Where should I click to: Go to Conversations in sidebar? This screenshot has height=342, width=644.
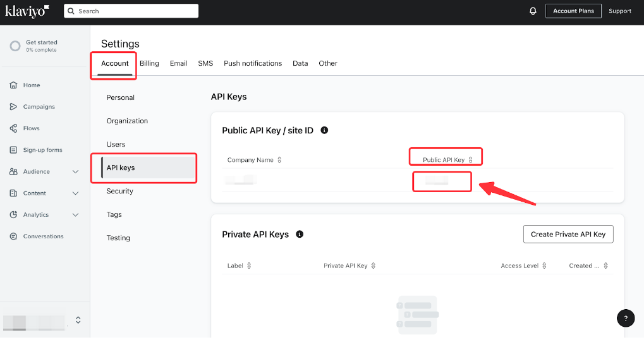click(x=43, y=236)
